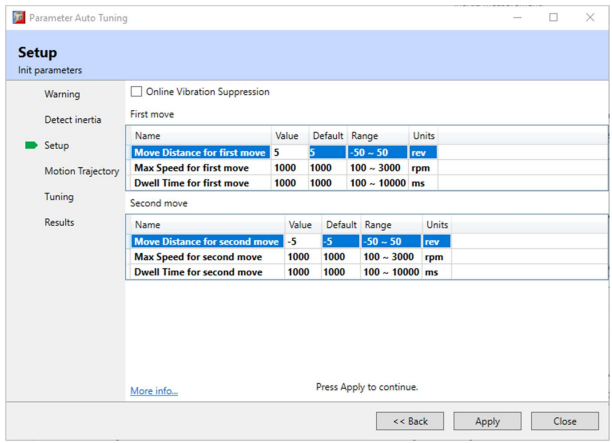Open the Detect inertia step

pyautogui.click(x=73, y=119)
